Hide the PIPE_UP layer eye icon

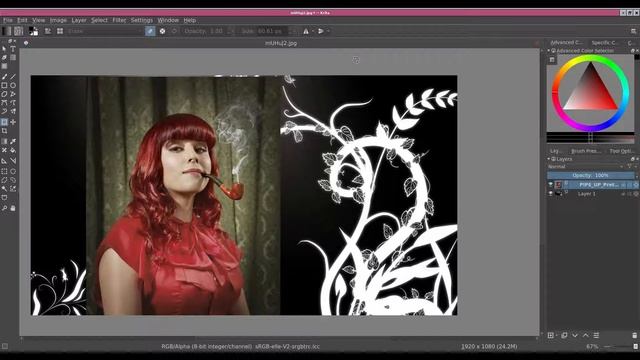pyautogui.click(x=551, y=185)
